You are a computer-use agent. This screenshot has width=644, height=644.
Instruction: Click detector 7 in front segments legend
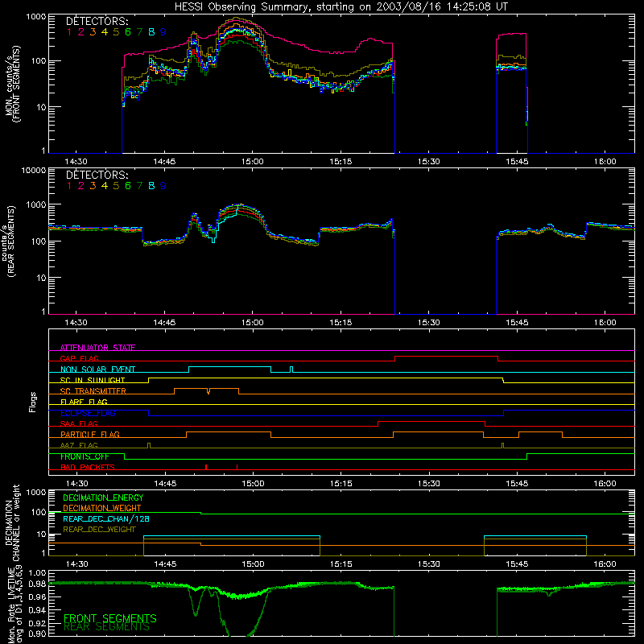(x=139, y=32)
